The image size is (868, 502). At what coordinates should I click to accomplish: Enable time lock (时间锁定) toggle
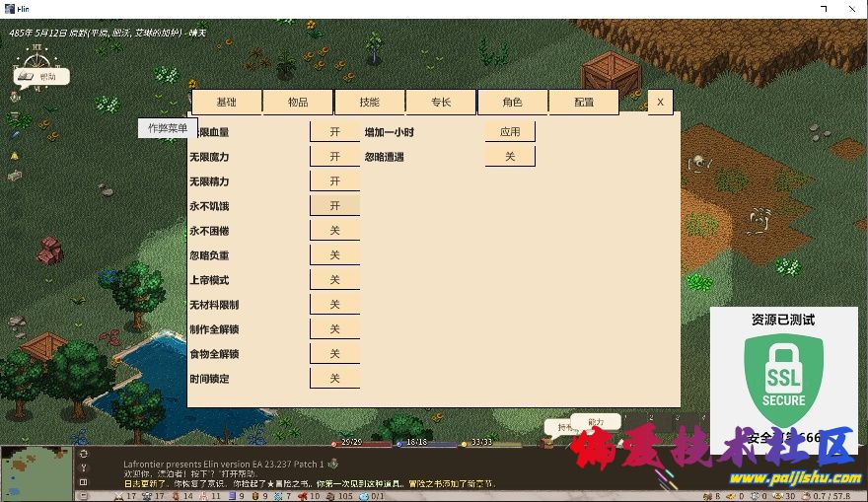point(334,379)
